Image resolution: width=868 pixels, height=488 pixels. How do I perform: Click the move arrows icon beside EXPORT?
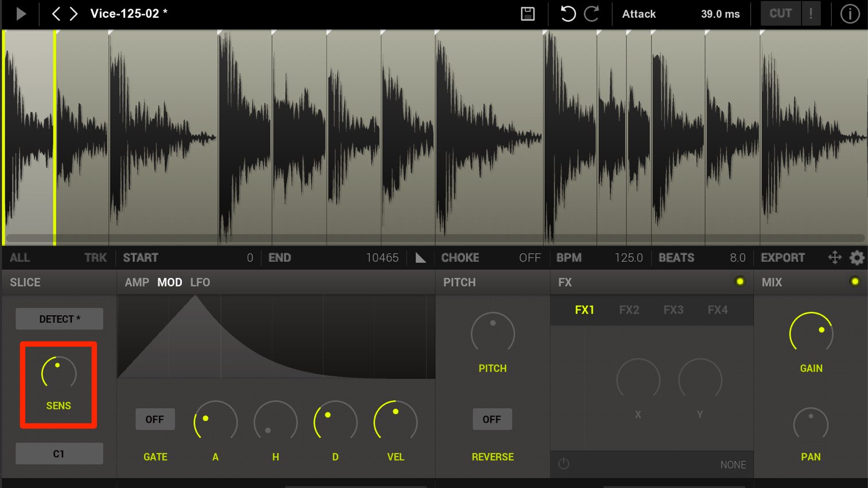pos(835,258)
